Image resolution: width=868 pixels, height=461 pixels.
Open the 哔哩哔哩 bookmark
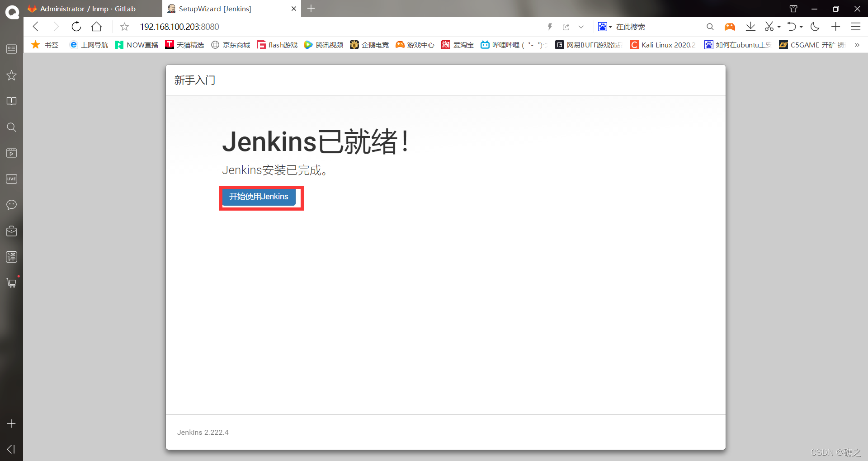(514, 45)
